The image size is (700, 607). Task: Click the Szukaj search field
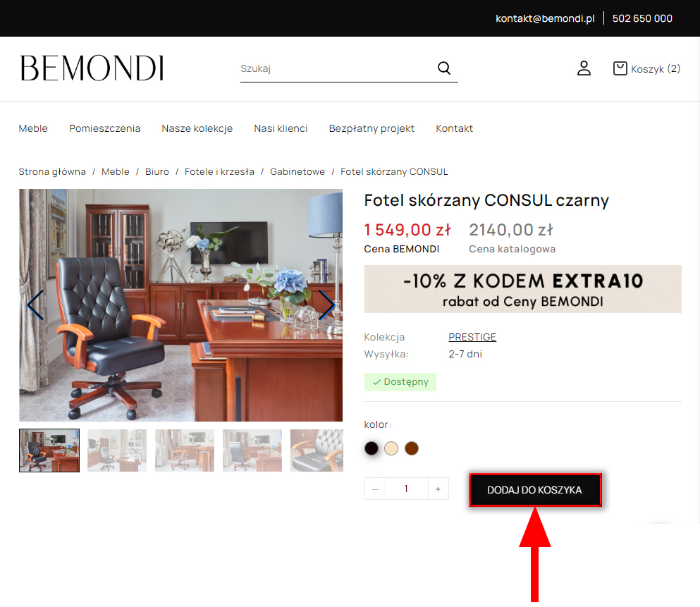(x=337, y=68)
